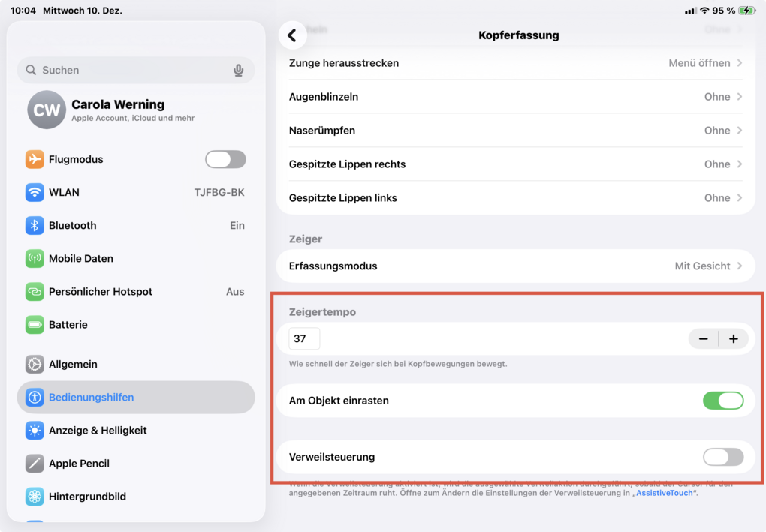Open Bluetooth settings via its icon

tap(35, 225)
